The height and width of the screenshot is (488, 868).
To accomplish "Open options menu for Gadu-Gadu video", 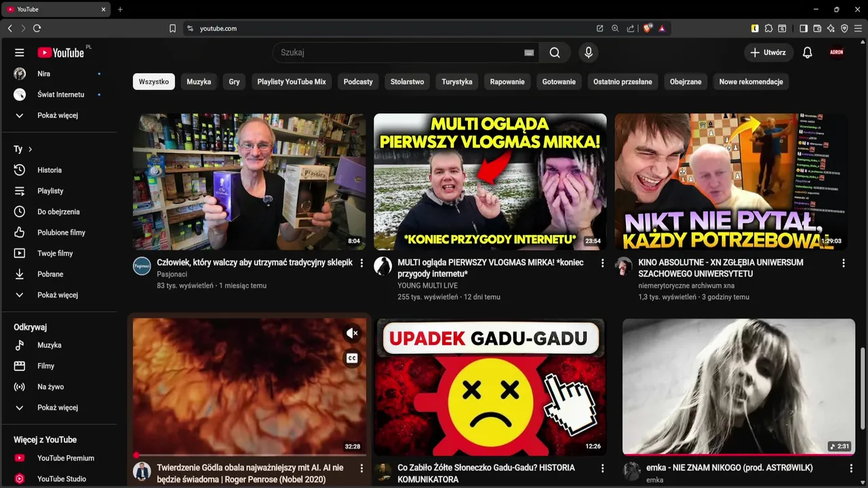I will pos(602,468).
